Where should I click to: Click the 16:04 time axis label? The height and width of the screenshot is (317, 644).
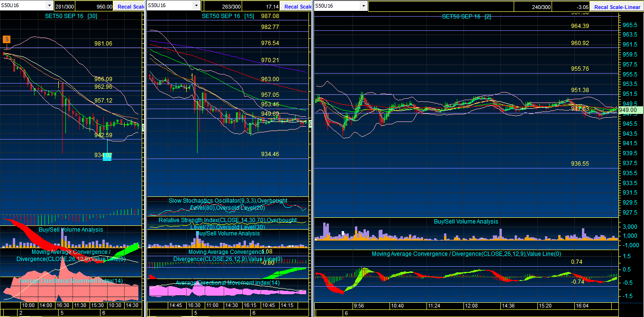581,306
